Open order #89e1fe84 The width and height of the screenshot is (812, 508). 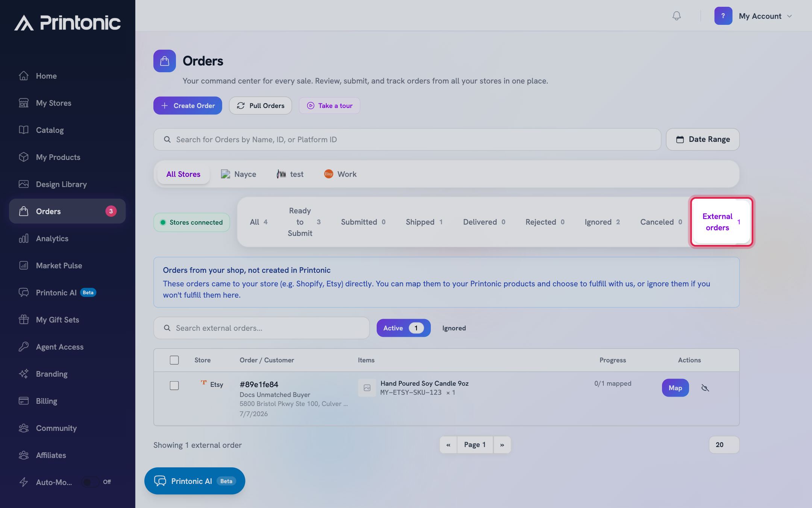coord(259,385)
